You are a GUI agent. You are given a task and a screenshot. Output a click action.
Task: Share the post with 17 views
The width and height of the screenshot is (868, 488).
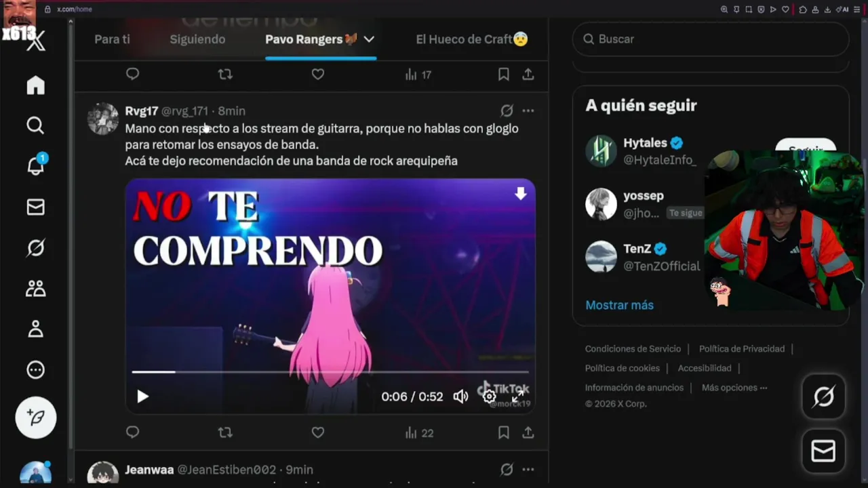[528, 75]
